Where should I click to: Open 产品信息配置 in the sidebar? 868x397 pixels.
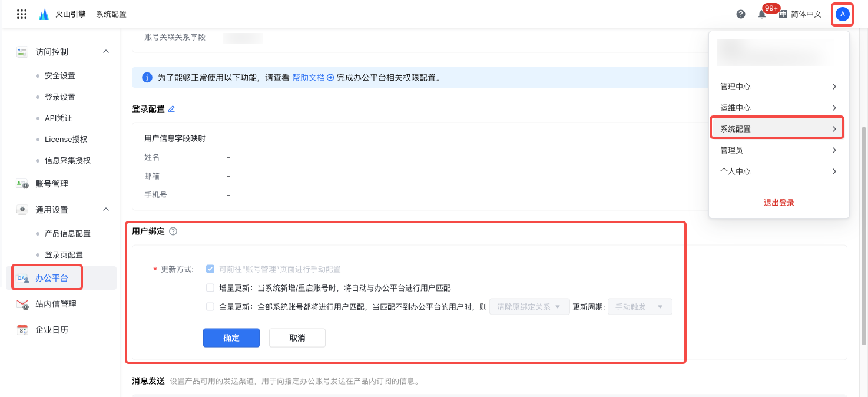coord(68,234)
